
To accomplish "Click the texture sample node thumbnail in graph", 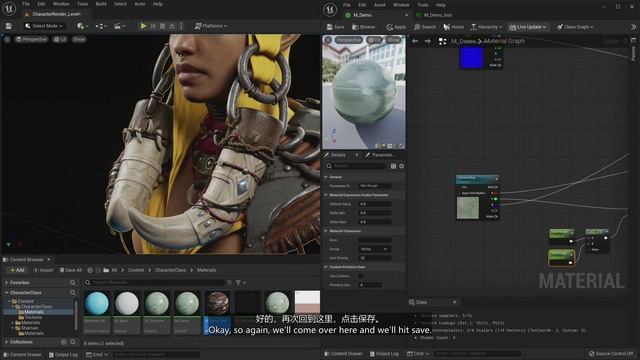I will pos(468,208).
